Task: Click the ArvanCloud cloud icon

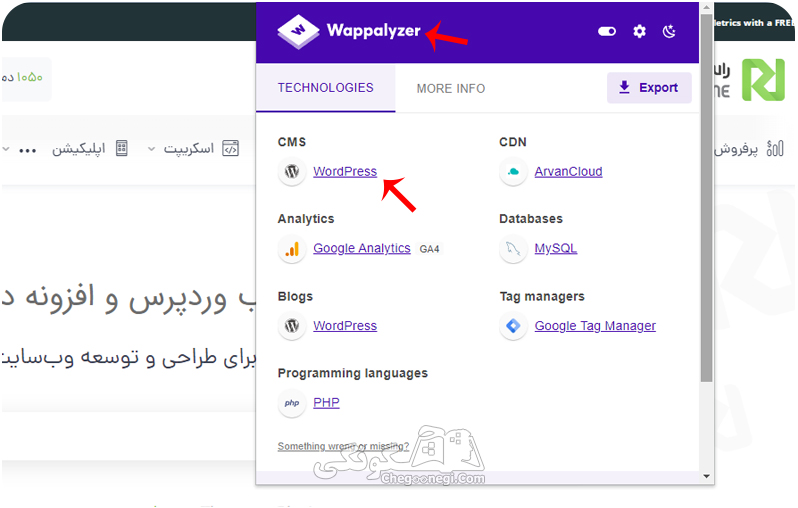Action: (x=513, y=172)
